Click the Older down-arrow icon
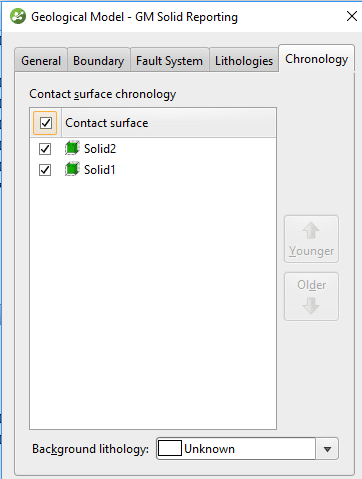 coord(311,305)
